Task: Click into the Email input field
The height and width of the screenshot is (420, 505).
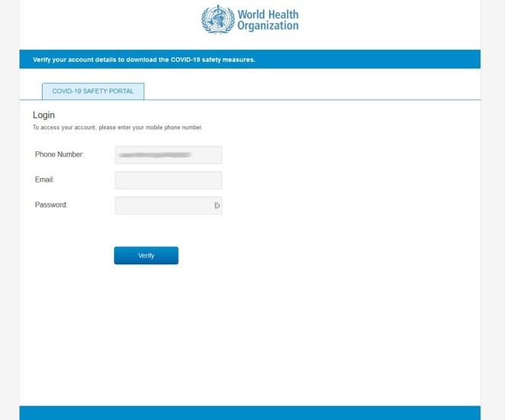Action: pyautogui.click(x=168, y=180)
